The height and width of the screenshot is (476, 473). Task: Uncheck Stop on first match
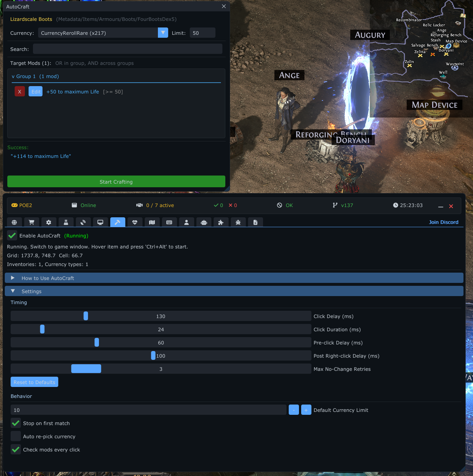point(16,423)
